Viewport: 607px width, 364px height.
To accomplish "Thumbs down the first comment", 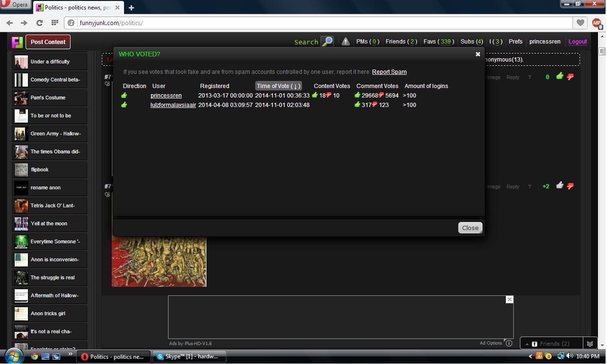I will [x=571, y=77].
